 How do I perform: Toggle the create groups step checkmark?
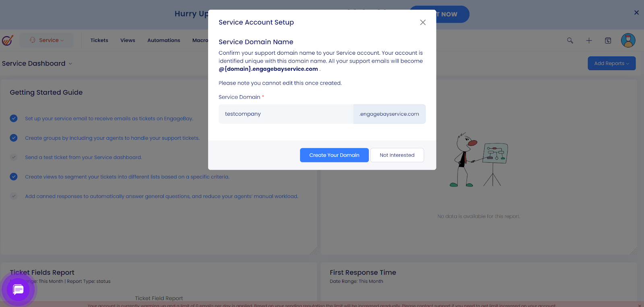click(x=14, y=138)
